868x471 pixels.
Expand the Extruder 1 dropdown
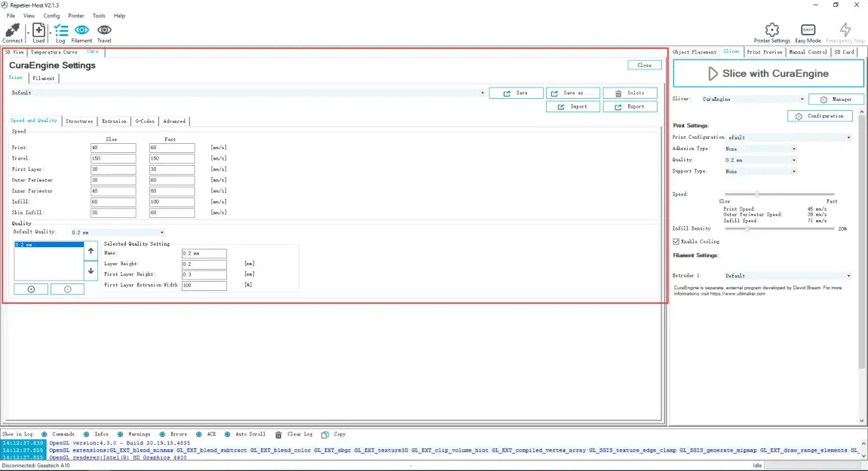[848, 275]
